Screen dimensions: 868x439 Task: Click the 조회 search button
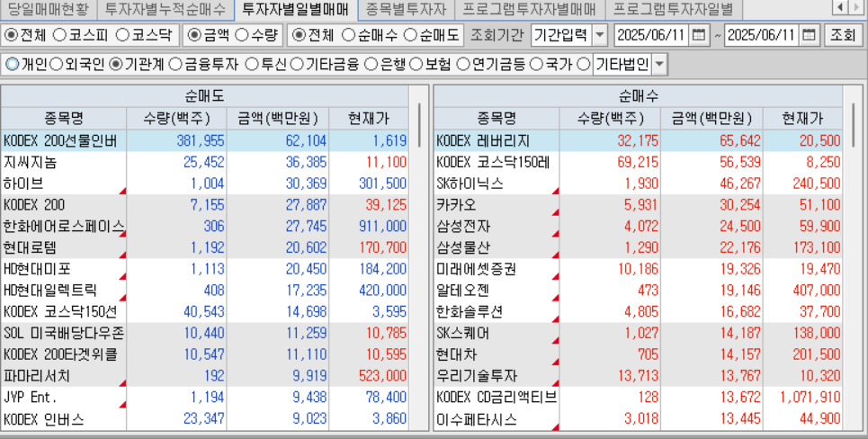(x=844, y=36)
